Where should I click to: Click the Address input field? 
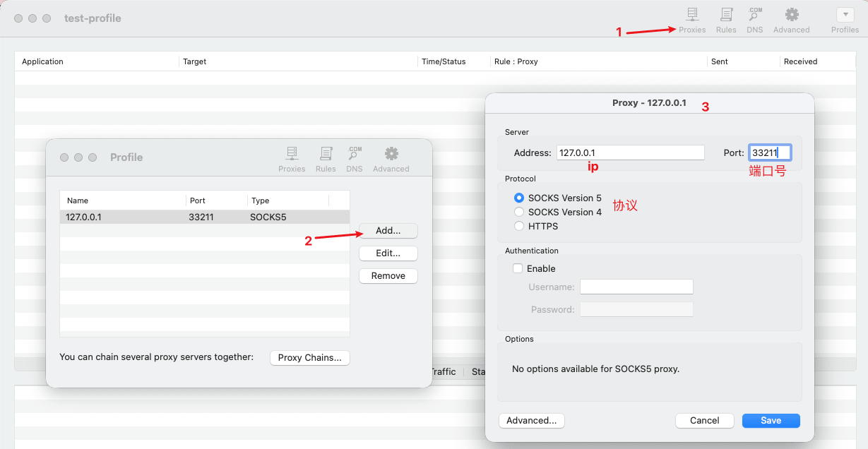pos(630,152)
